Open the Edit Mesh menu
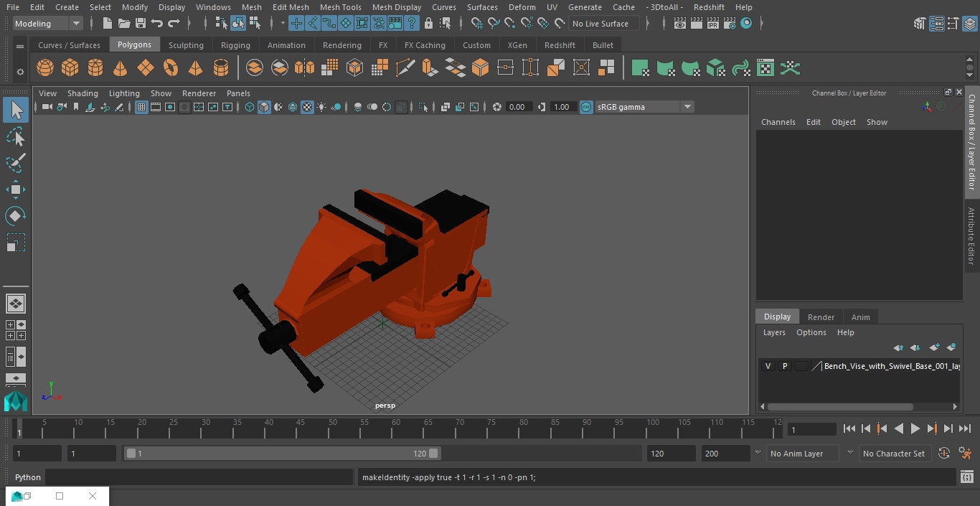Viewport: 980px width, 506px height. coord(291,7)
